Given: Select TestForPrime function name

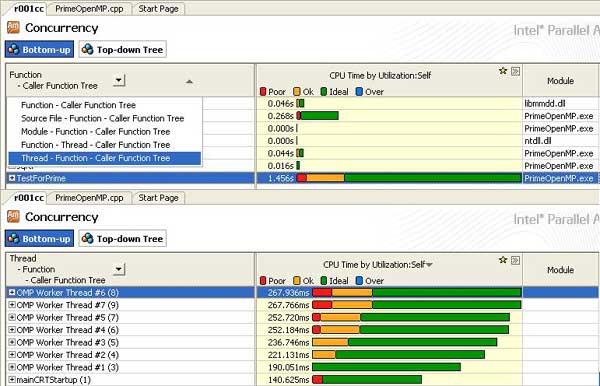Looking at the screenshot, I should click(x=41, y=178).
